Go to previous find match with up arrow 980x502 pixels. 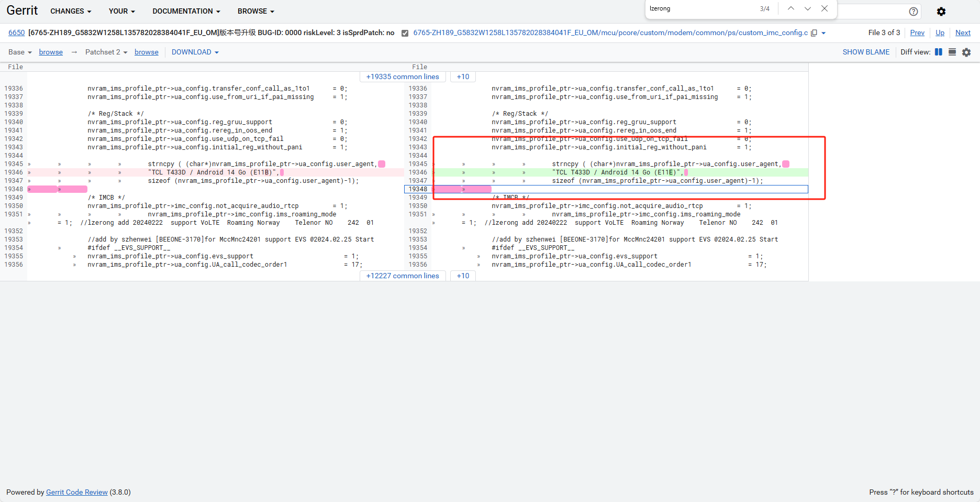click(x=791, y=8)
